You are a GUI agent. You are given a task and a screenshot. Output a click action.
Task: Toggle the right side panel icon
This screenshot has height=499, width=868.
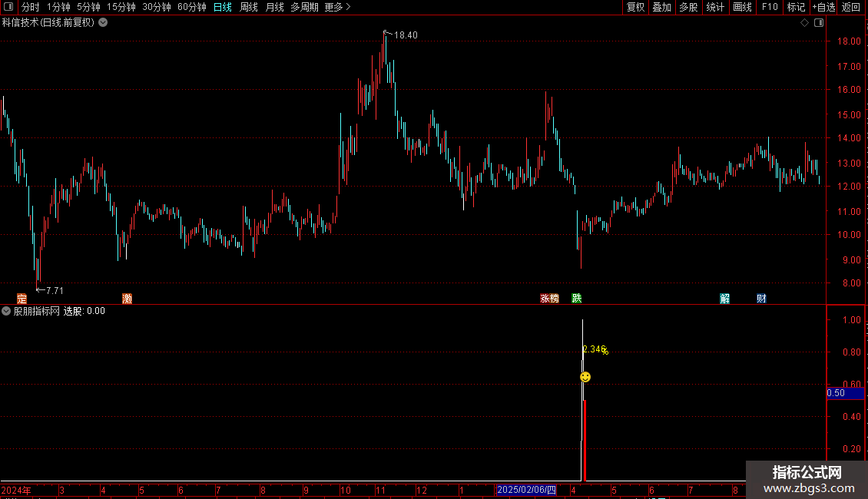pyautogui.click(x=819, y=23)
